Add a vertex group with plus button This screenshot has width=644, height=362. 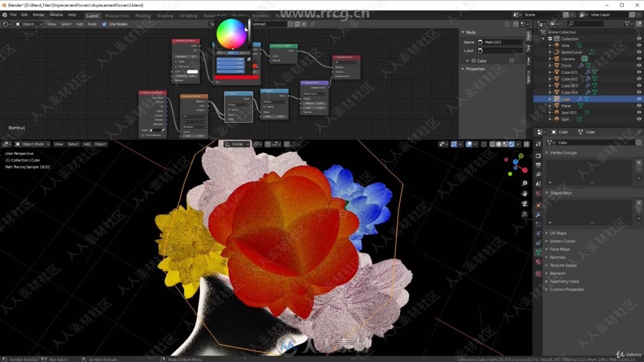(x=639, y=162)
